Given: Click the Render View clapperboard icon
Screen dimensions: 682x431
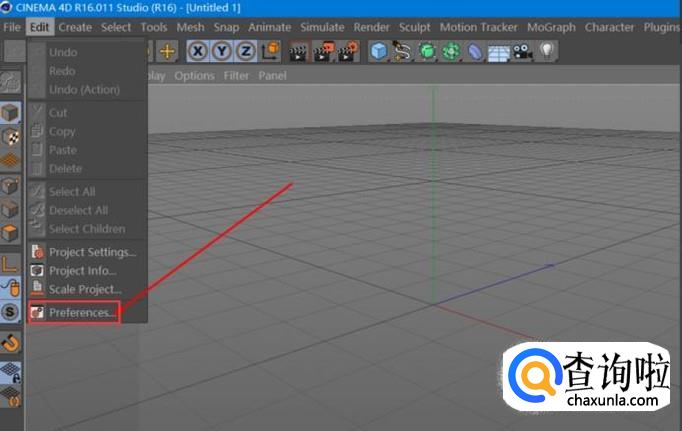Looking at the screenshot, I should click(299, 51).
